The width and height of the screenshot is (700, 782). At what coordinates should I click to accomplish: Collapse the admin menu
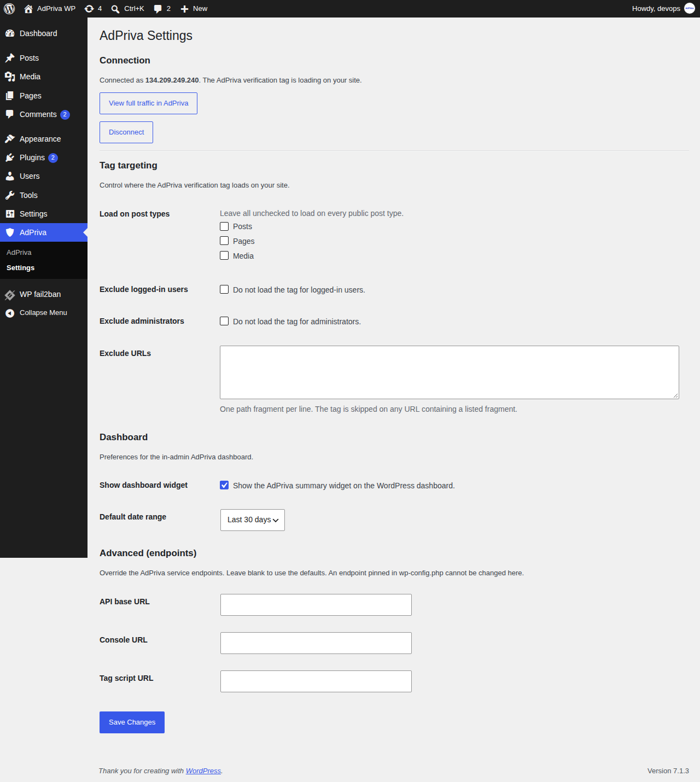(x=44, y=313)
